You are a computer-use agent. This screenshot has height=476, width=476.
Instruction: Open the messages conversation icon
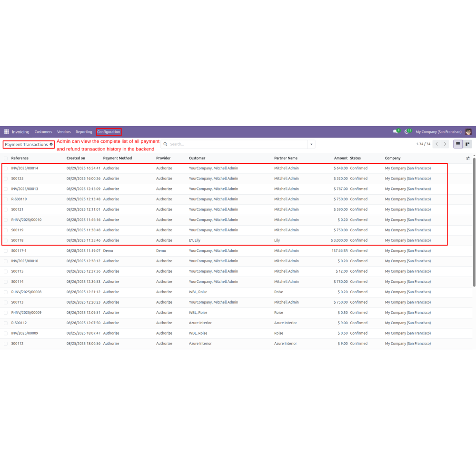pos(395,132)
